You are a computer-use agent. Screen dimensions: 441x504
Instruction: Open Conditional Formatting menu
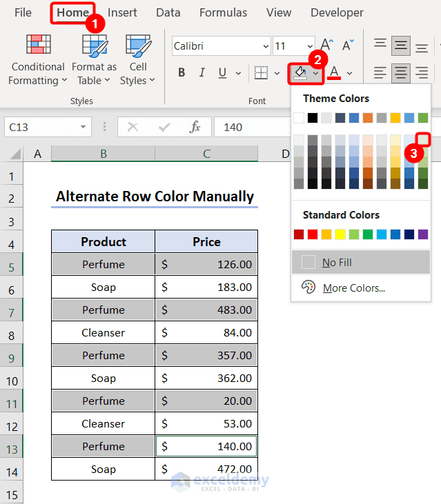click(38, 61)
